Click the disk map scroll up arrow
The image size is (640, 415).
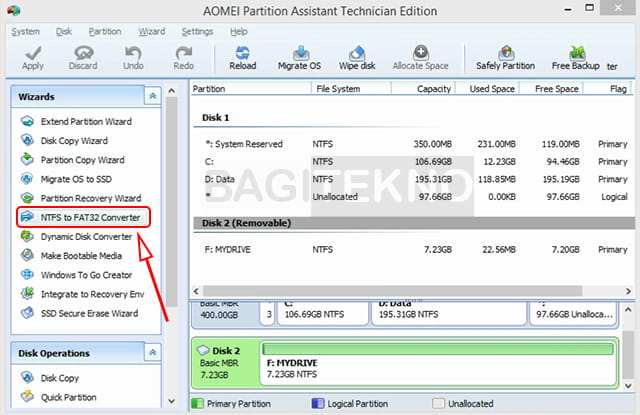[x=628, y=310]
